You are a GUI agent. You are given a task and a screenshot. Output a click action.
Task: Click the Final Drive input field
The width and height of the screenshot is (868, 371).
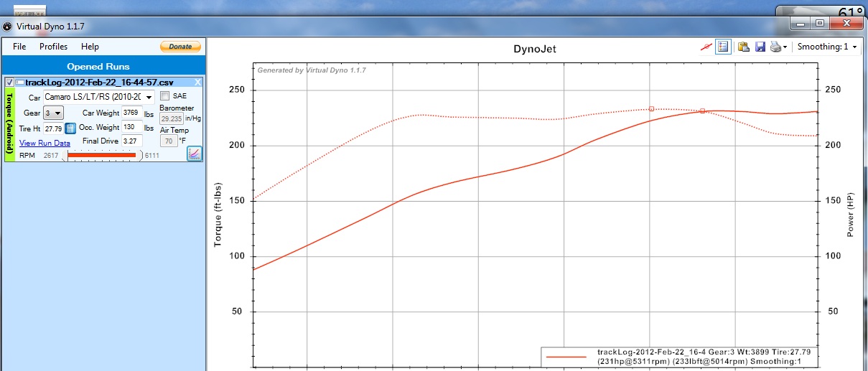click(131, 141)
